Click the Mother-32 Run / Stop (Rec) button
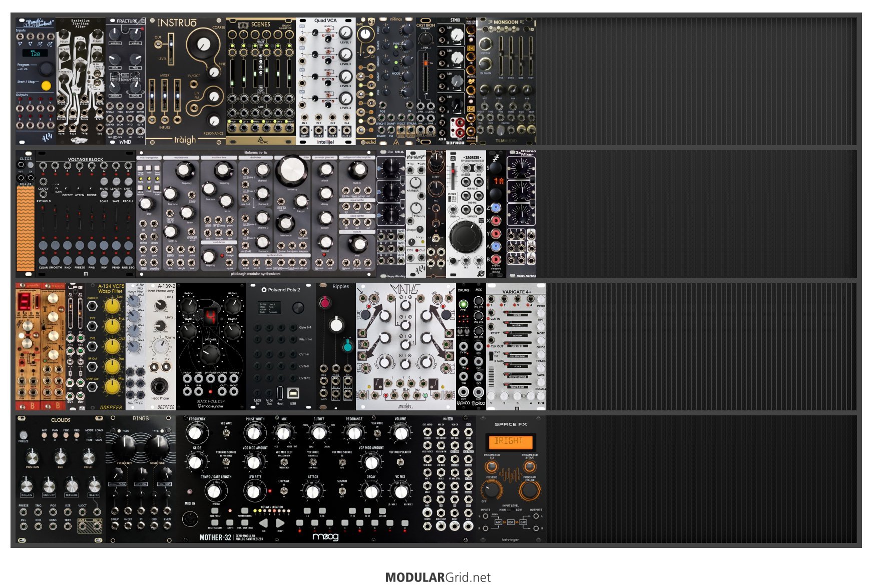Viewport: 877px width, 588px height. [245, 523]
